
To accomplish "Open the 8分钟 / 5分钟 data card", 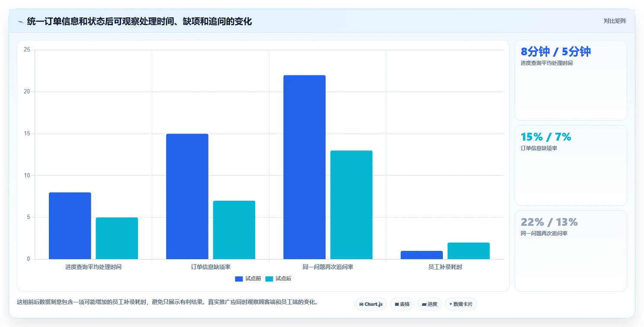I will (x=570, y=80).
